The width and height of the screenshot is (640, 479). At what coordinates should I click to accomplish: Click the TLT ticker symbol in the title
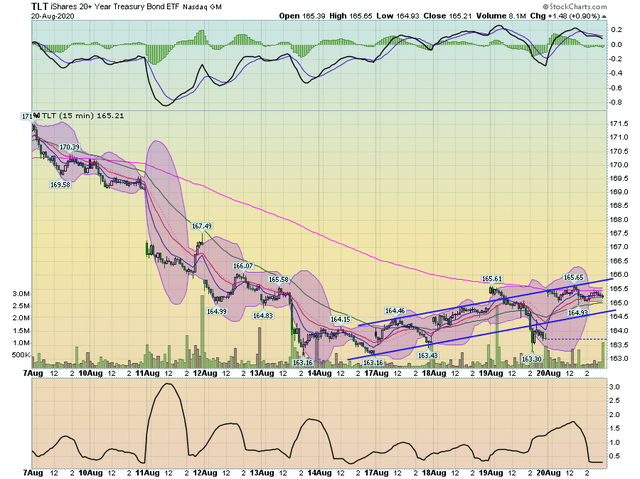pyautogui.click(x=40, y=7)
